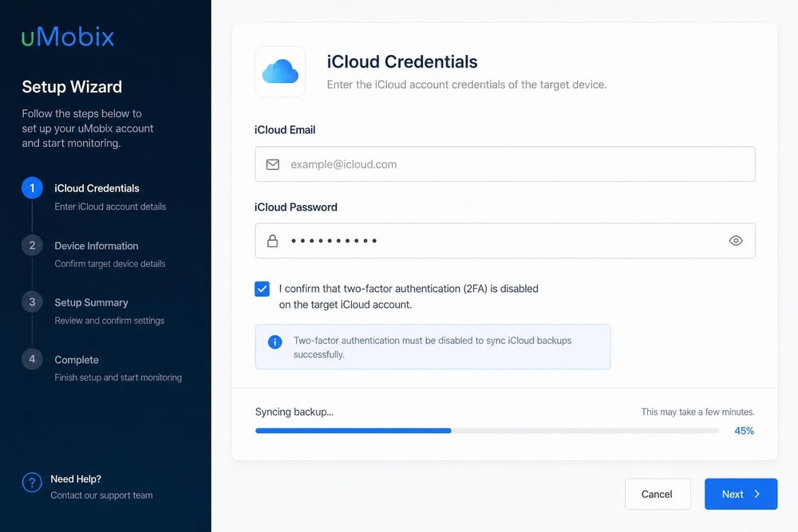
Task: Click the iCloud Password field label
Action: pos(296,207)
